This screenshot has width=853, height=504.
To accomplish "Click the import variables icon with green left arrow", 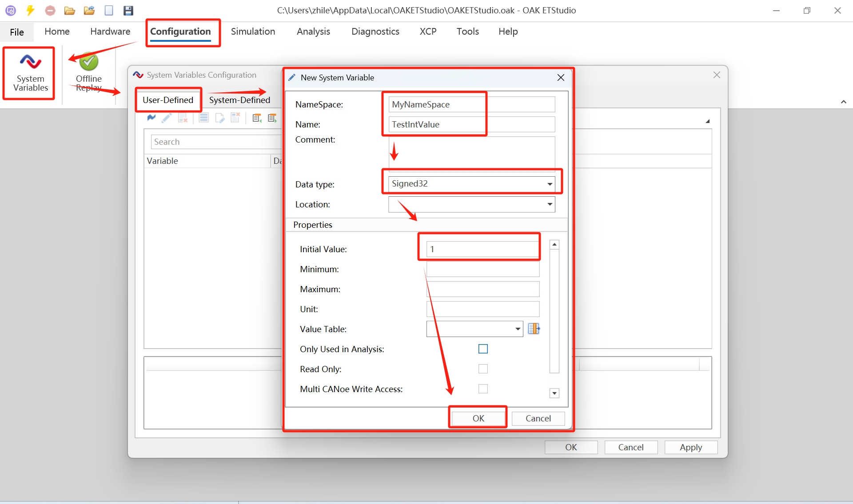I will 257,118.
